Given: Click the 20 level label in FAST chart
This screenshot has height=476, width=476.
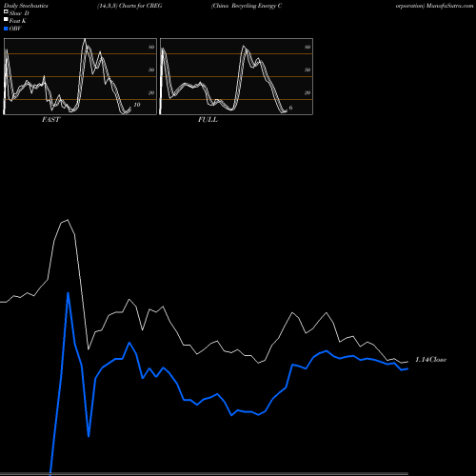Looking at the screenshot, I should (x=151, y=92).
